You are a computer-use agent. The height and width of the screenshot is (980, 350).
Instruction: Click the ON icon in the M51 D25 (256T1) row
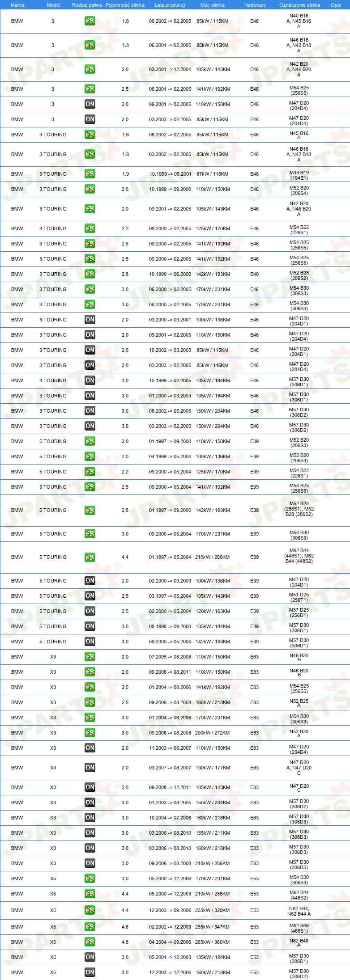pos(90,596)
